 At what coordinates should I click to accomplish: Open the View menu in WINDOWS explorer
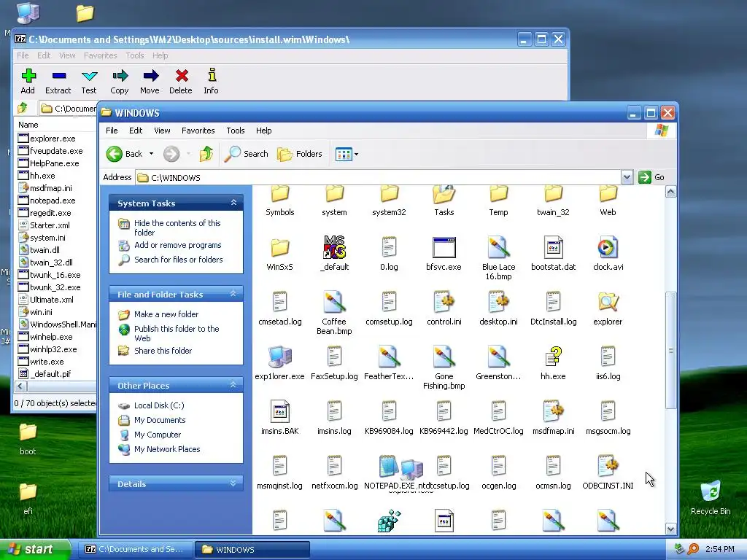coord(162,131)
